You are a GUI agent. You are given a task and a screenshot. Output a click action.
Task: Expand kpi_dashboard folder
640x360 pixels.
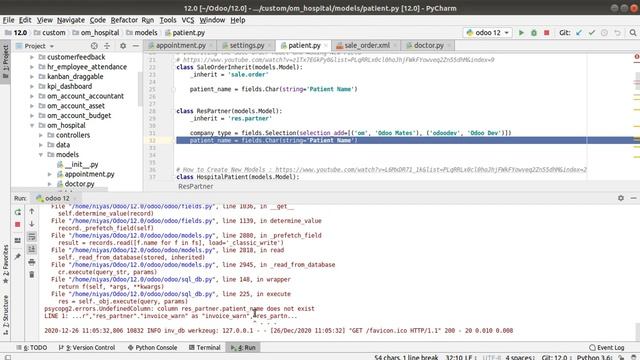pos(32,87)
